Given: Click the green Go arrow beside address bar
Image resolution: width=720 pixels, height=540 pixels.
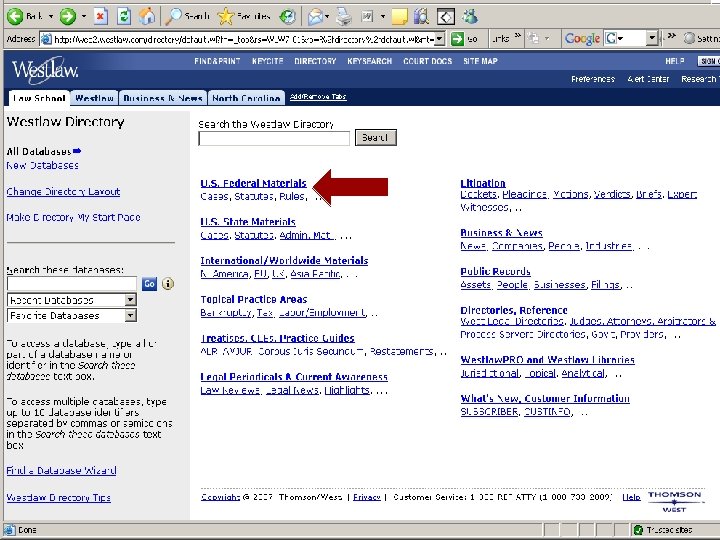Looking at the screenshot, I should 457,39.
